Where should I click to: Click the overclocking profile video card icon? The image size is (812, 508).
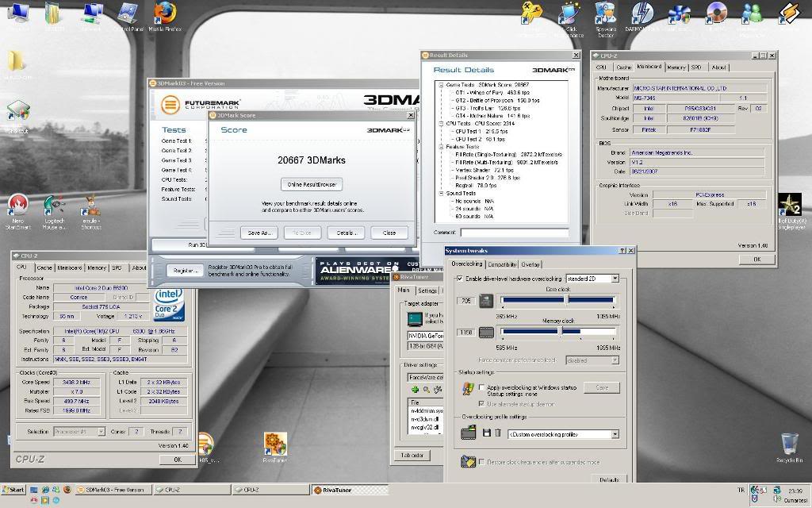tap(468, 433)
